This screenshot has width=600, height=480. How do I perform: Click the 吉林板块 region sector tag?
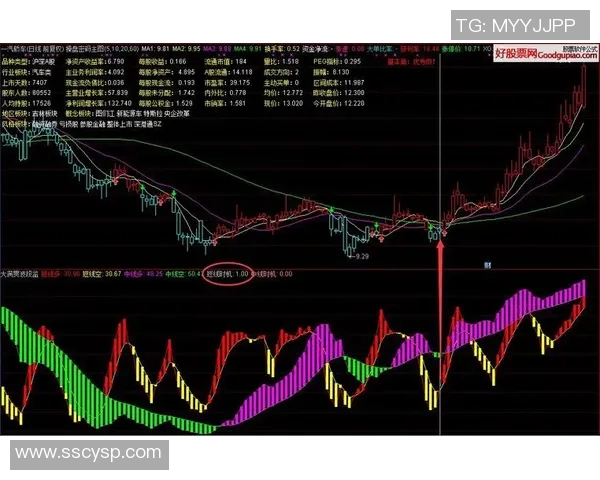point(45,114)
